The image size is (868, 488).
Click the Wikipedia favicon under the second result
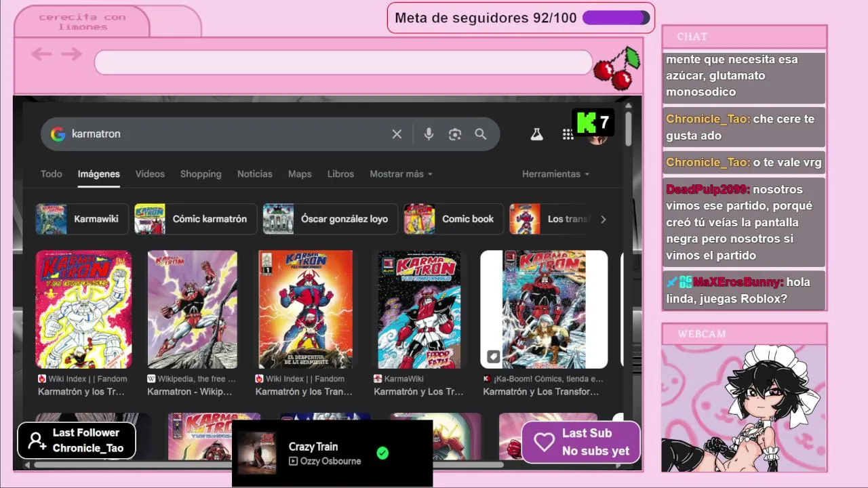[151, 379]
